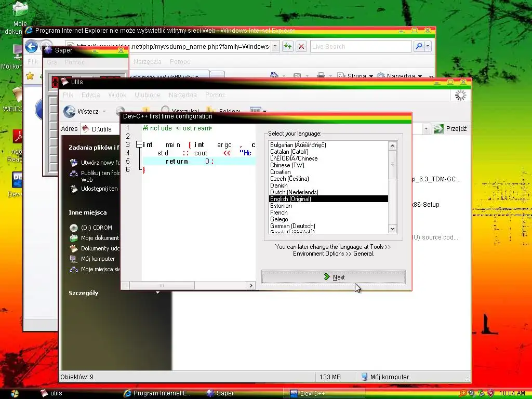Image resolution: width=532 pixels, height=399 pixels.
Task: Click the Home icon in IE toolbar
Action: click(274, 76)
